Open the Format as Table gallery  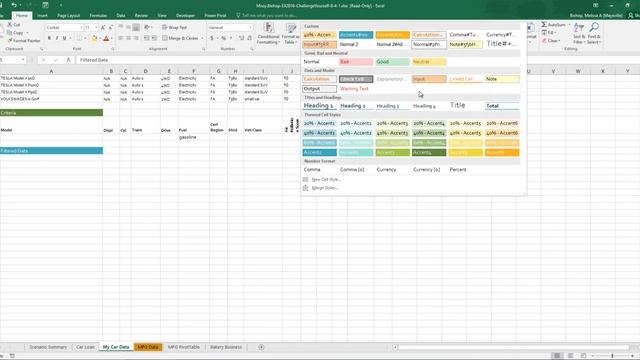[x=290, y=33]
